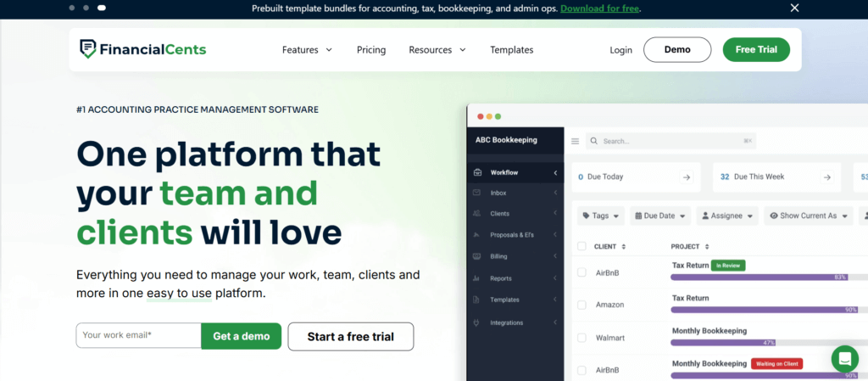868x381 pixels.
Task: Expand the Features dropdown in navigation
Action: [x=307, y=50]
